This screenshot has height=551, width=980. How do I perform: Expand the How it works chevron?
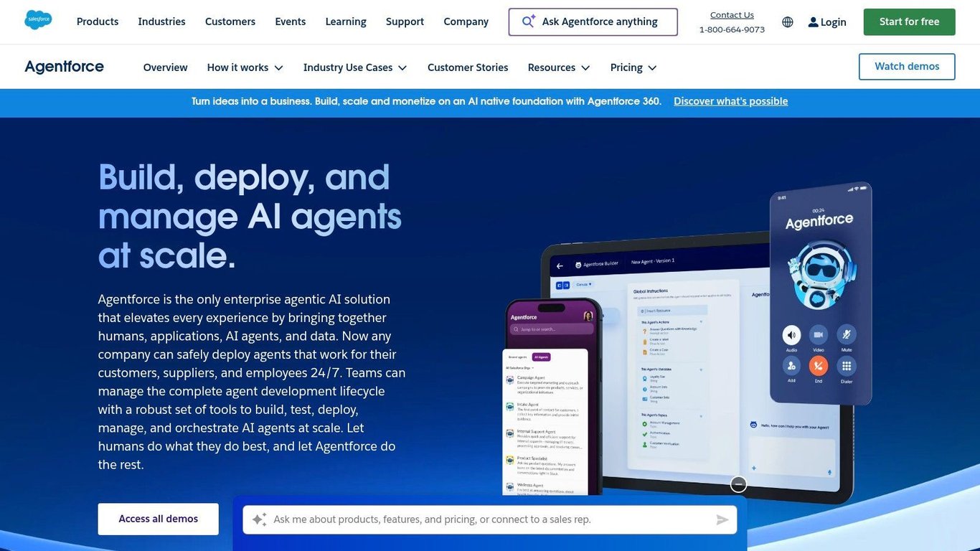(x=278, y=68)
